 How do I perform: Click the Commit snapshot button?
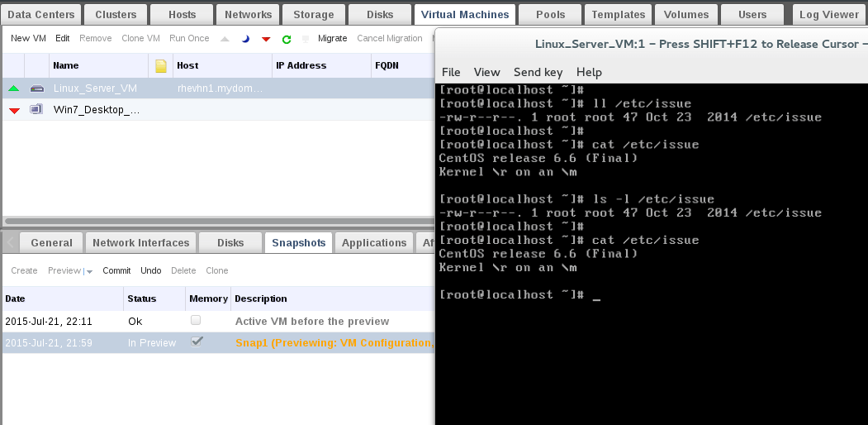(x=116, y=270)
